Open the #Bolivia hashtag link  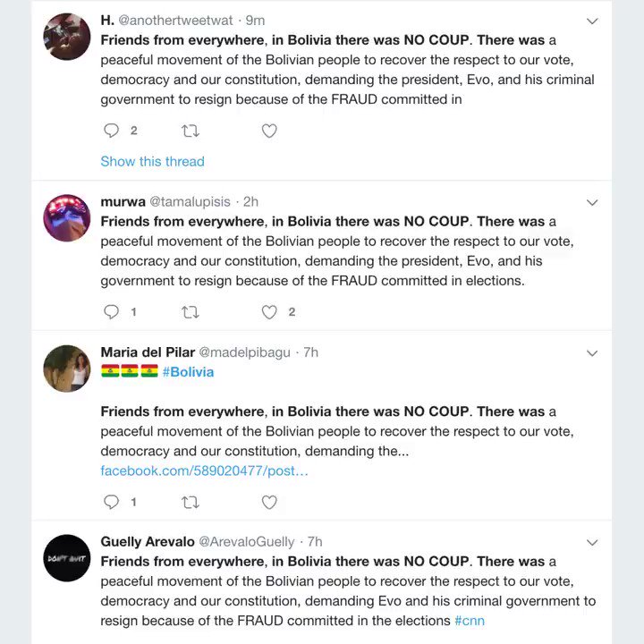pyautogui.click(x=188, y=371)
